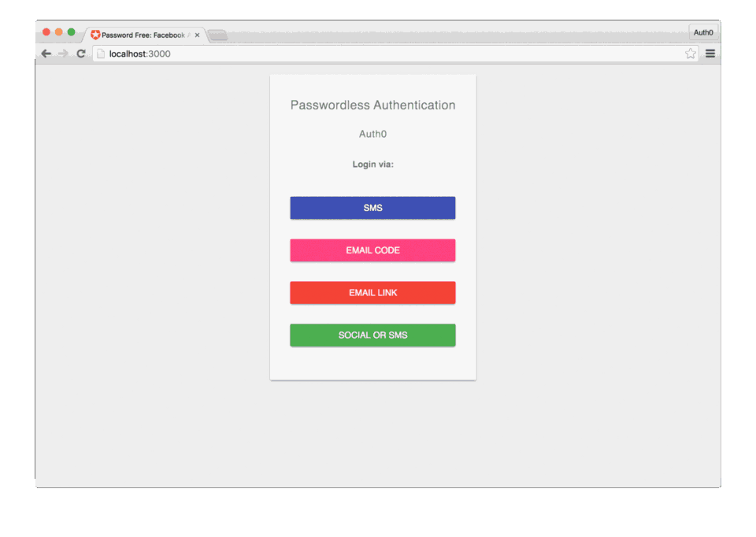Click the EMAIL LINK button

coord(372,292)
